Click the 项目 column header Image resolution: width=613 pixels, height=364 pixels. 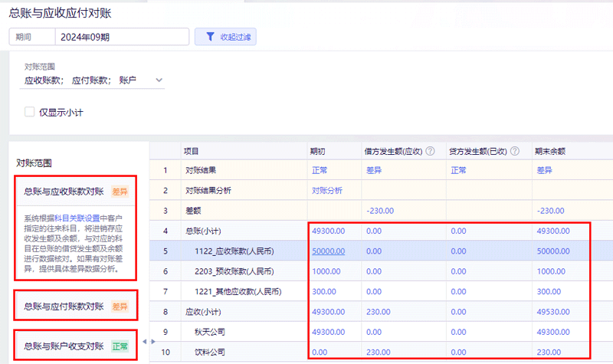click(191, 151)
